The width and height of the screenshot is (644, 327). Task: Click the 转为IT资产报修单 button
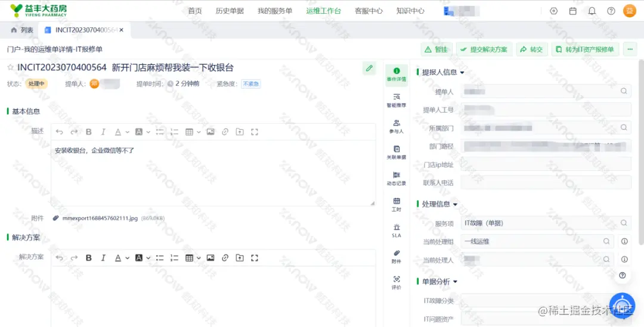tap(586, 49)
